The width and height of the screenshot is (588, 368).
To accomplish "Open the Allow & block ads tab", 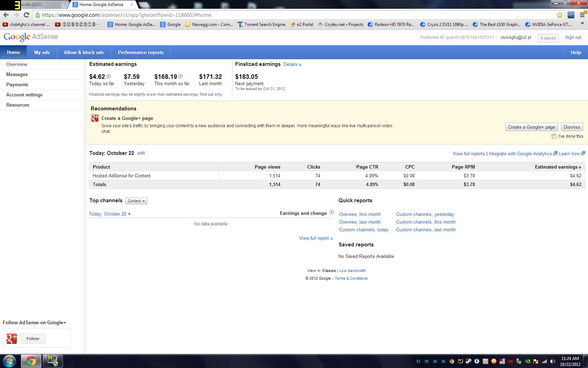I will pyautogui.click(x=84, y=52).
